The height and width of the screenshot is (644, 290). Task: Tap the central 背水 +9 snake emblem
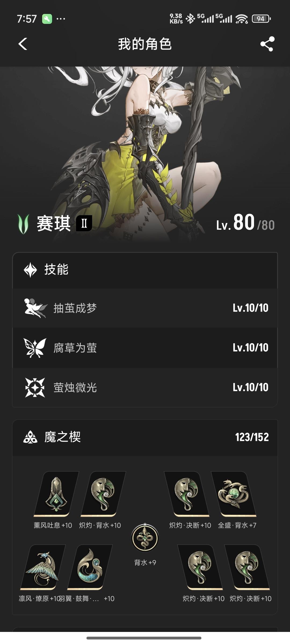point(145,538)
